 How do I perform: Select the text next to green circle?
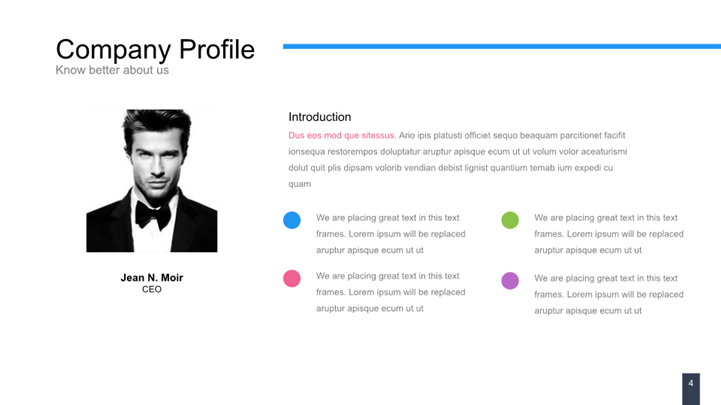point(608,233)
